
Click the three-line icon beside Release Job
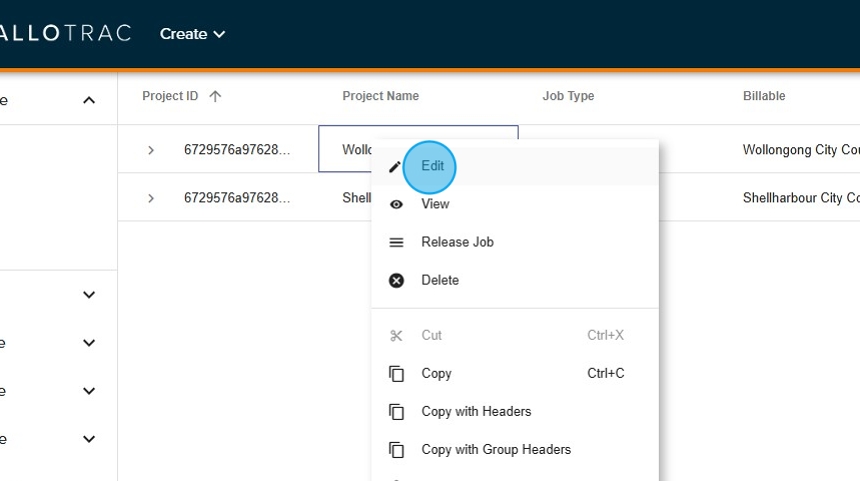[x=396, y=242]
